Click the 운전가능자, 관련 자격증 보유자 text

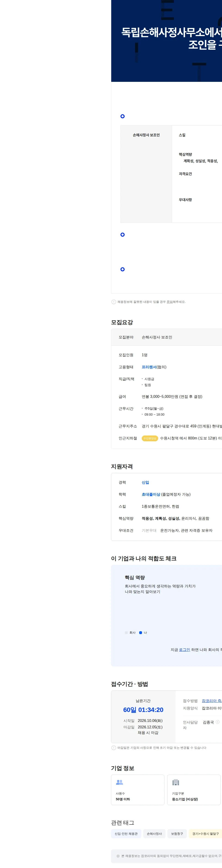[186, 530]
